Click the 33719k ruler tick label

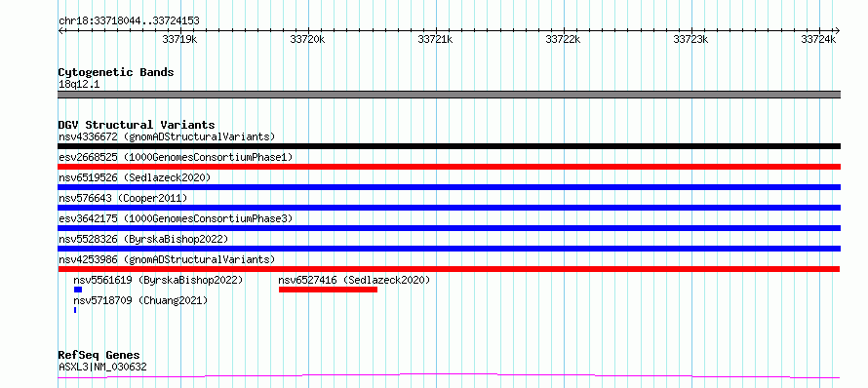click(179, 39)
